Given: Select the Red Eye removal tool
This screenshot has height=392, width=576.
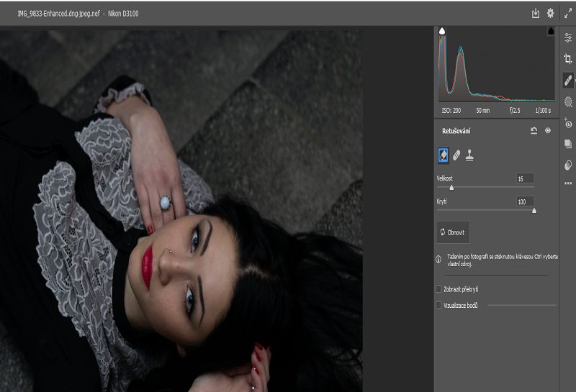Looking at the screenshot, I should tap(568, 123).
